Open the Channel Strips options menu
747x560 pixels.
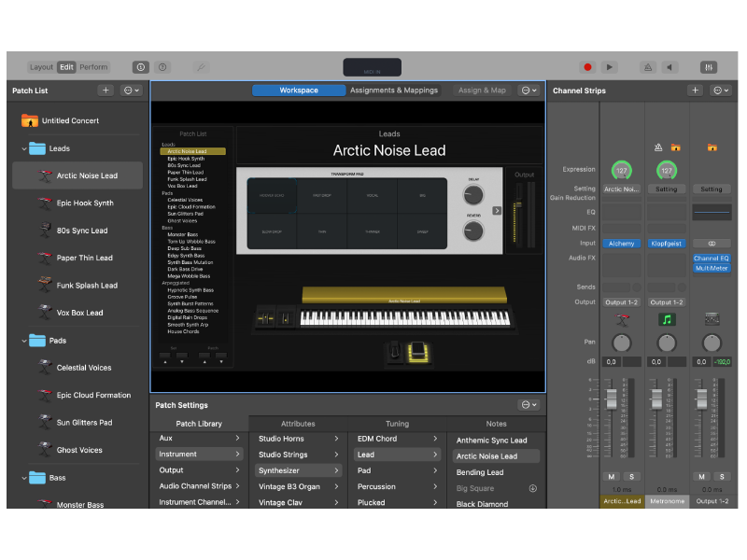pos(721,90)
